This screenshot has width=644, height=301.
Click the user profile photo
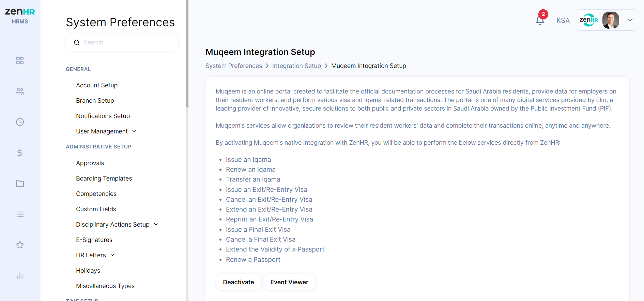point(611,20)
